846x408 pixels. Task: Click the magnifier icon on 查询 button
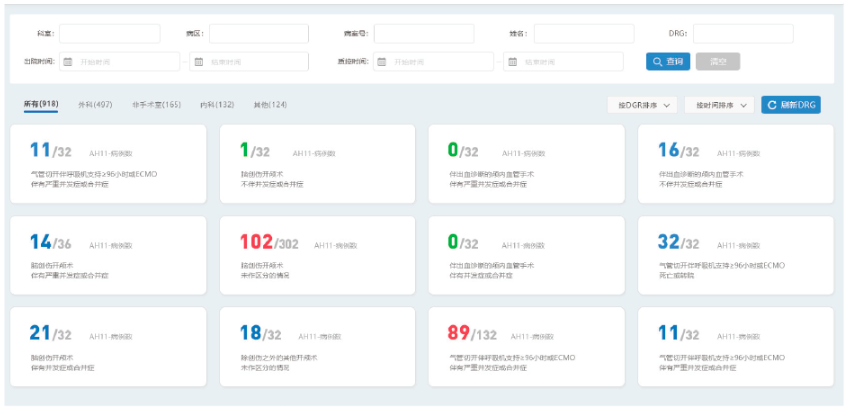point(657,62)
